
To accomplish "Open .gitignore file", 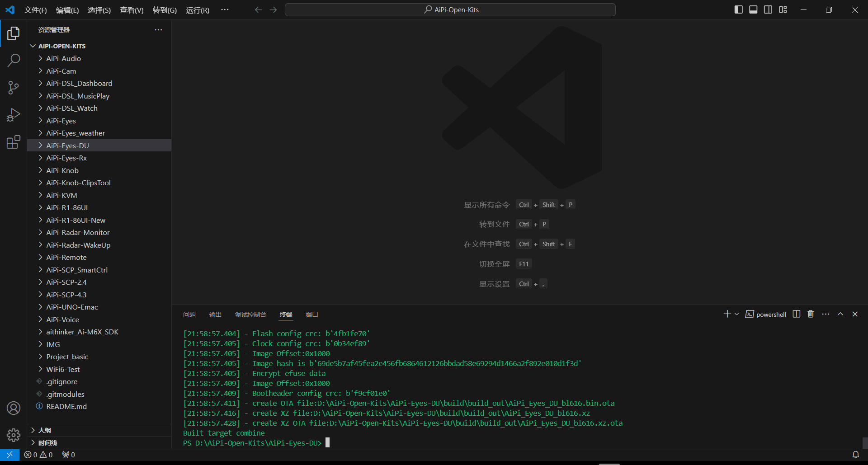I will [99, 381].
